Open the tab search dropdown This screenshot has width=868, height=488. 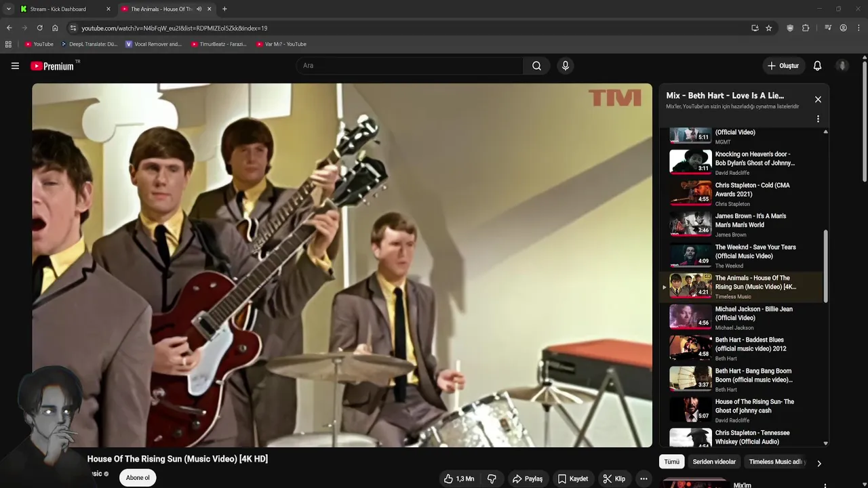click(8, 9)
